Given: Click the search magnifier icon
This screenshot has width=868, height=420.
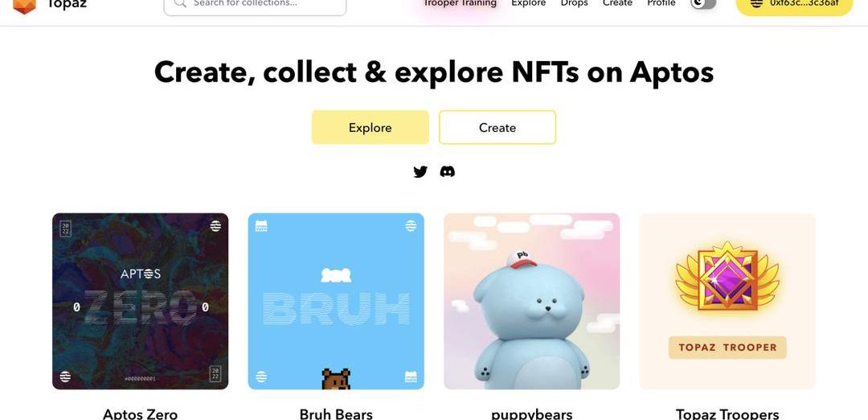Looking at the screenshot, I should (x=180, y=3).
